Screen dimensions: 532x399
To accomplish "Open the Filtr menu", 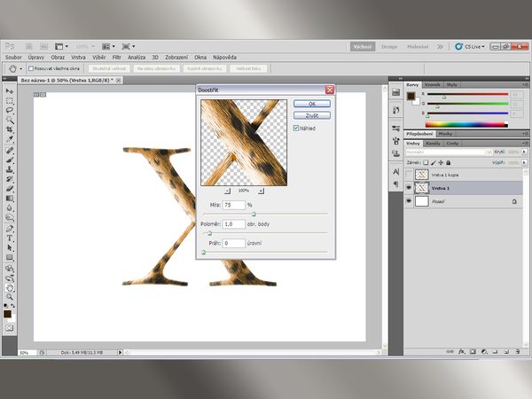I will click(116, 57).
